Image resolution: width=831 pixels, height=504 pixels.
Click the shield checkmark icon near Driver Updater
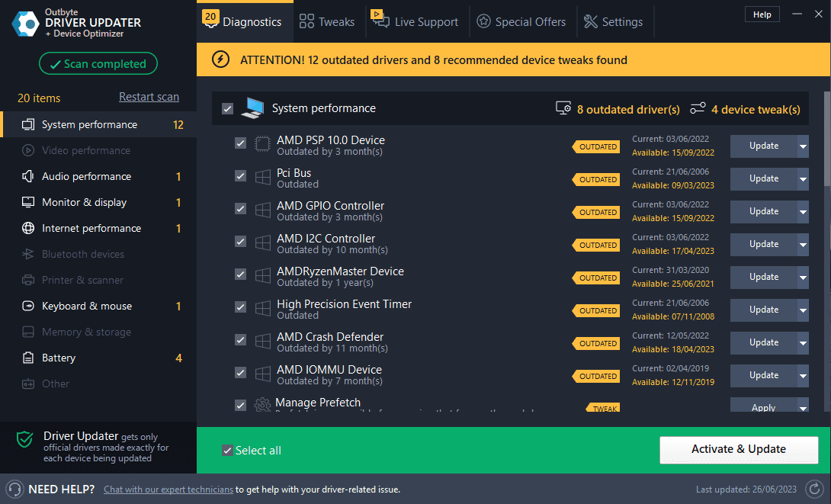point(25,439)
